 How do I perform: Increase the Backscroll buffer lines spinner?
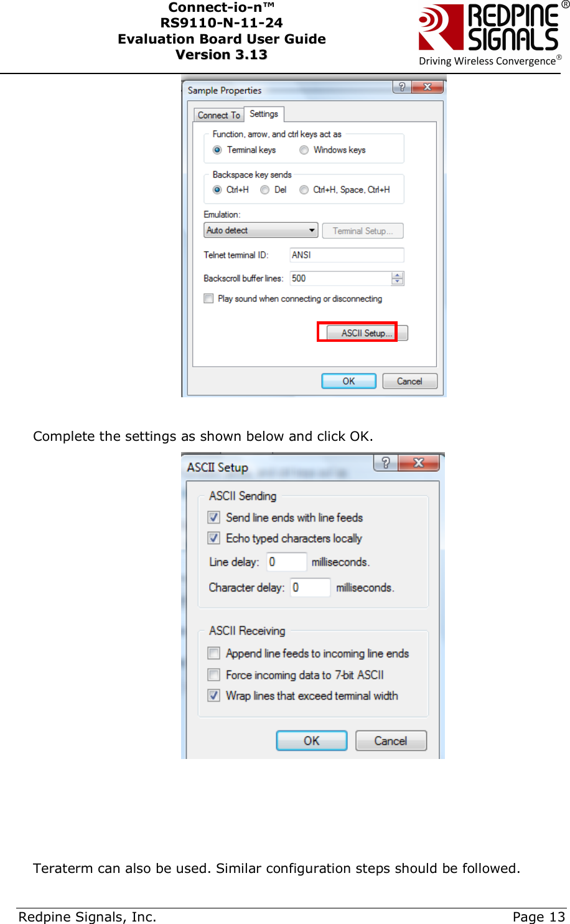pyautogui.click(x=398, y=275)
